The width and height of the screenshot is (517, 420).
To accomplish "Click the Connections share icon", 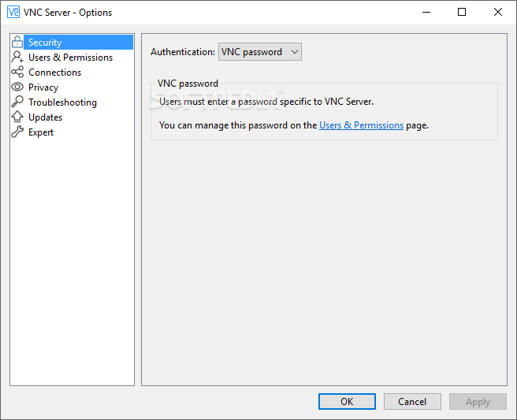I will pos(17,72).
